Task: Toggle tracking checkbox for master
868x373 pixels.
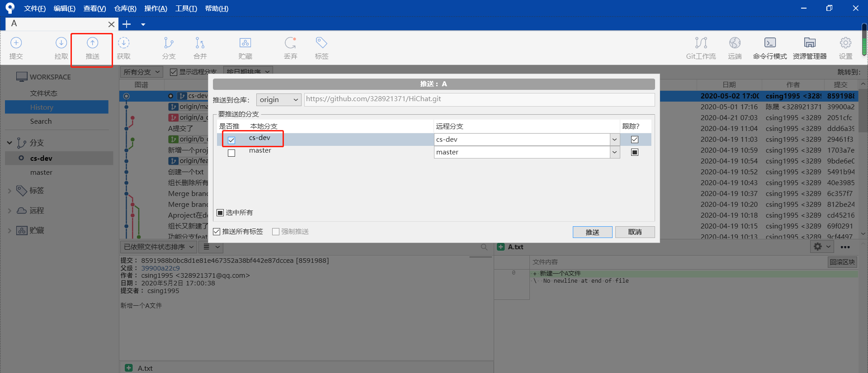Action: 635,152
